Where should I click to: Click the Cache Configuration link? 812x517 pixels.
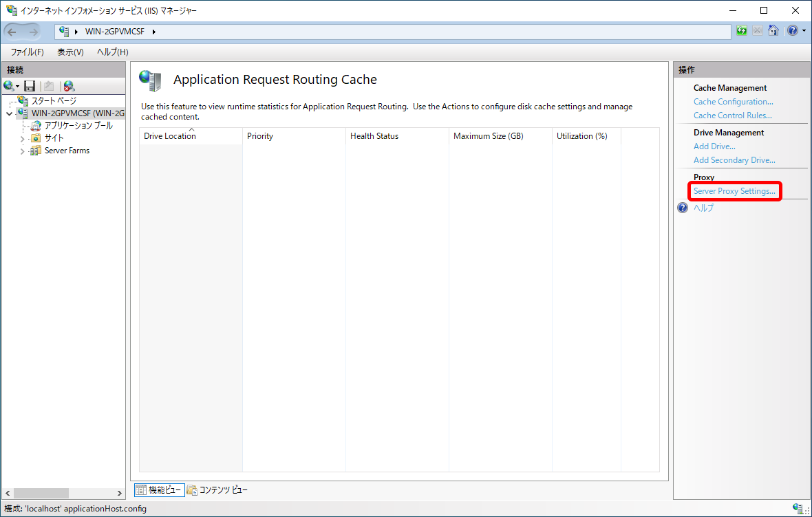(733, 102)
